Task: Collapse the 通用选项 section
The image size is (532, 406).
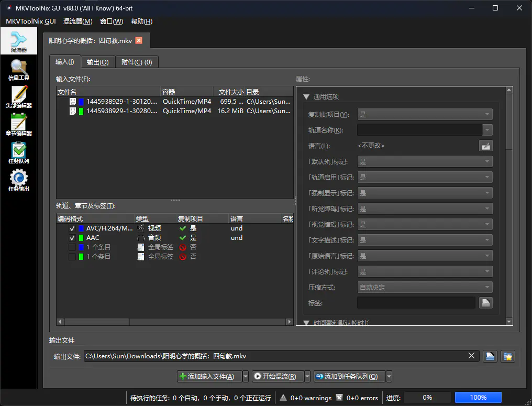Action: tap(306, 96)
